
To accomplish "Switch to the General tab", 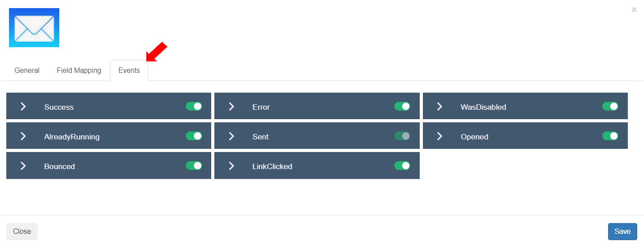I will (27, 71).
